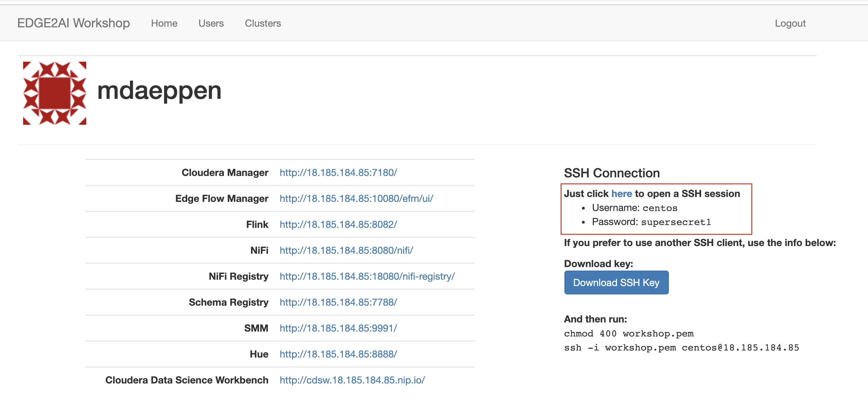Click the 'NiFi' row label
The height and width of the screenshot is (408, 868).
point(259,250)
